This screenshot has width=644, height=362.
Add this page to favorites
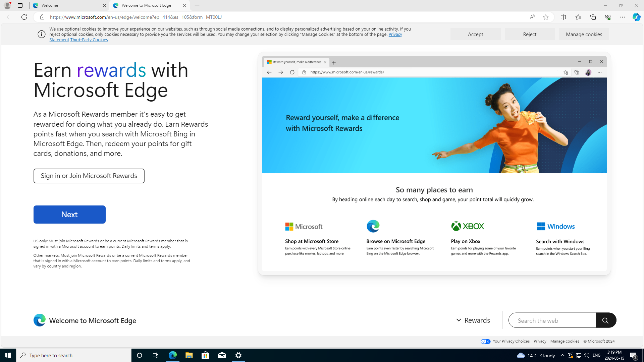click(546, 17)
